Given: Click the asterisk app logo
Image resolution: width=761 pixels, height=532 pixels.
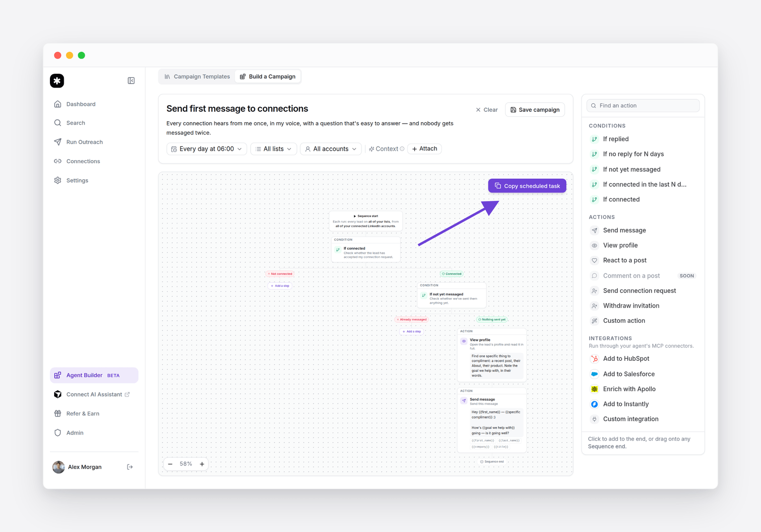Looking at the screenshot, I should [57, 81].
